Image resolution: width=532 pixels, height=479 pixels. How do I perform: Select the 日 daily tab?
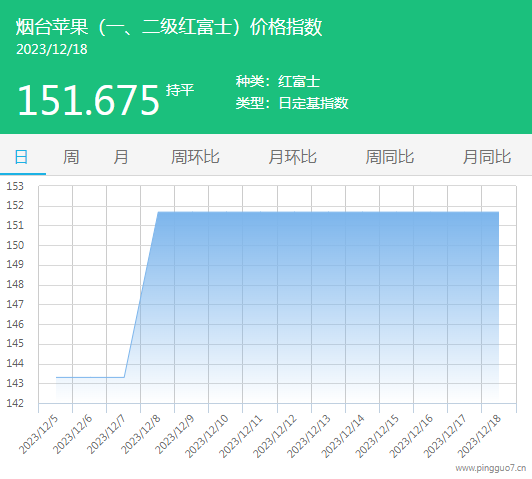click(21, 157)
